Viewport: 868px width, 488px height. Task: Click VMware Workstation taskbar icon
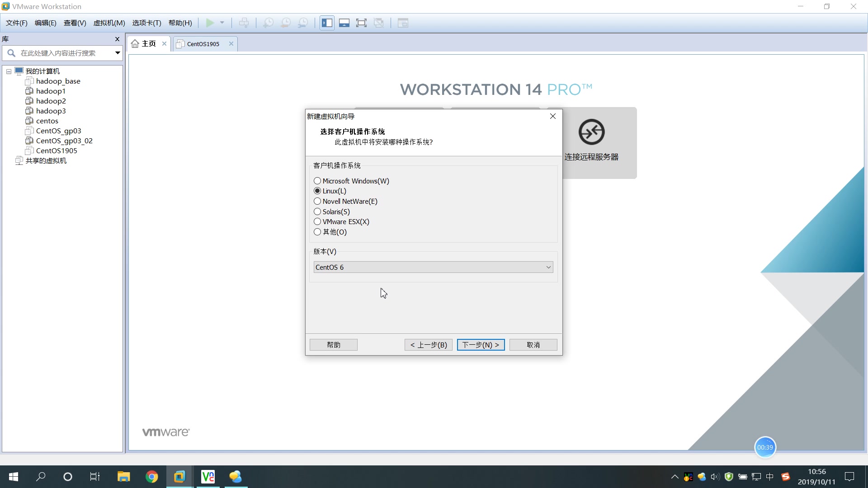point(180,476)
